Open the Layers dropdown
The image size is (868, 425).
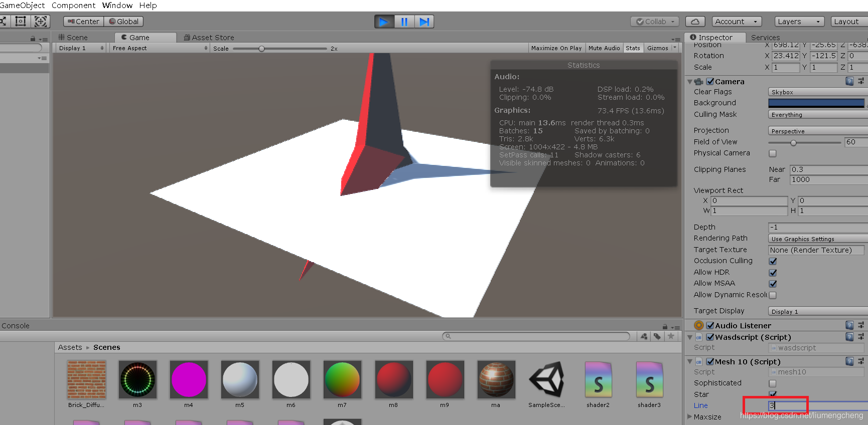point(799,22)
